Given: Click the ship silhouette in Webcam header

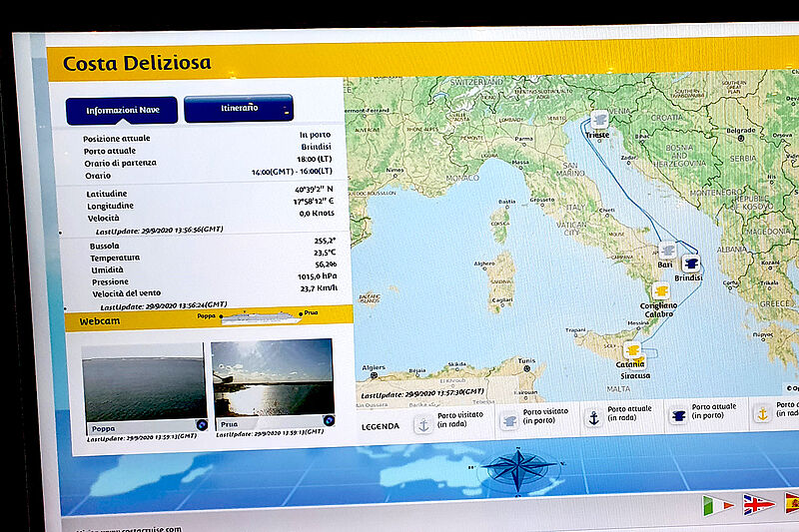Looking at the screenshot, I should coord(261,317).
